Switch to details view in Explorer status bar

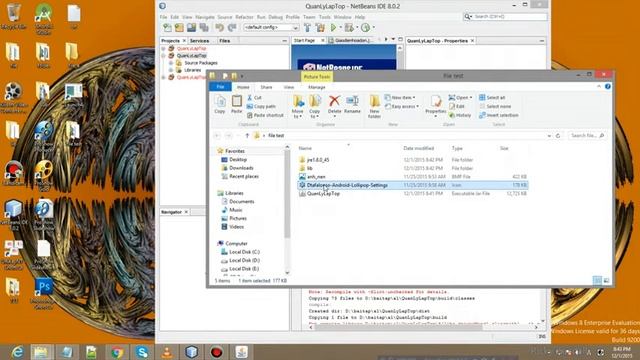(597, 280)
